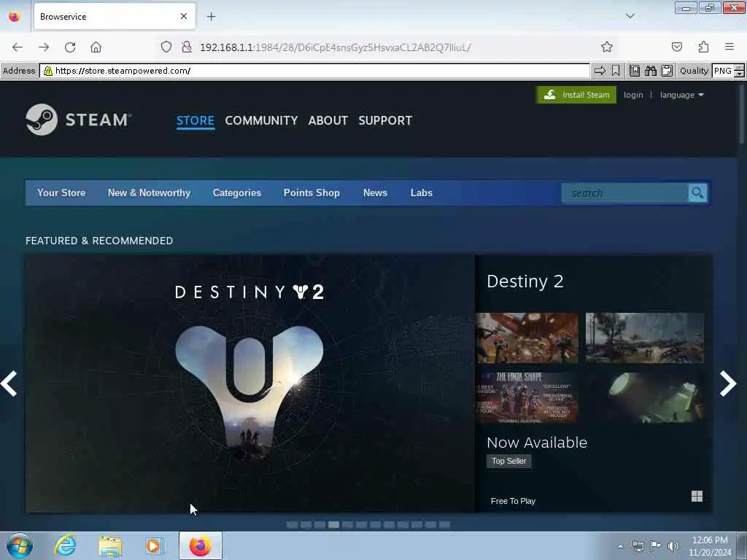Reload the page in Firefox
747x560 pixels.
[x=70, y=47]
